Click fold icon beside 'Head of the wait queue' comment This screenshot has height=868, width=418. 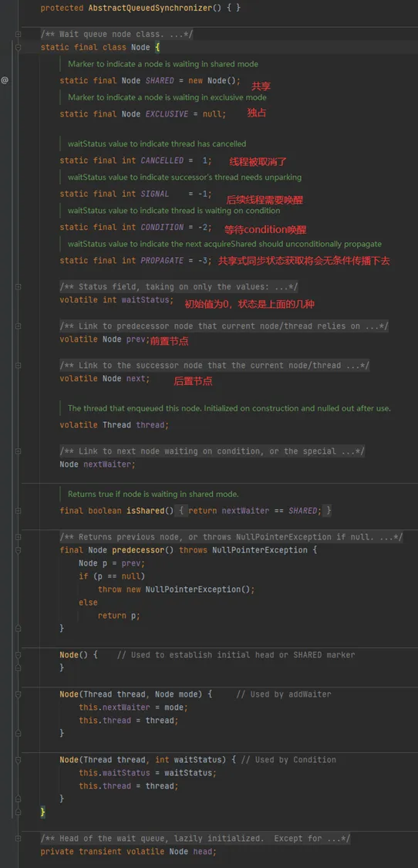(x=19, y=838)
